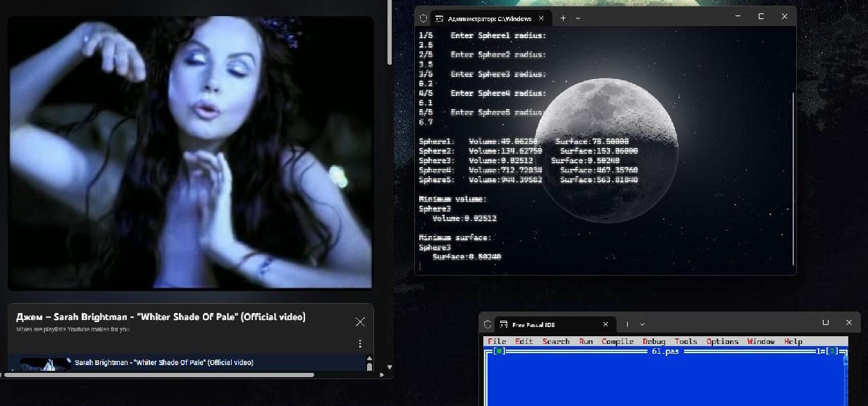Open the File menu in Free Pascal IDE
868x406 pixels.
pos(497,341)
